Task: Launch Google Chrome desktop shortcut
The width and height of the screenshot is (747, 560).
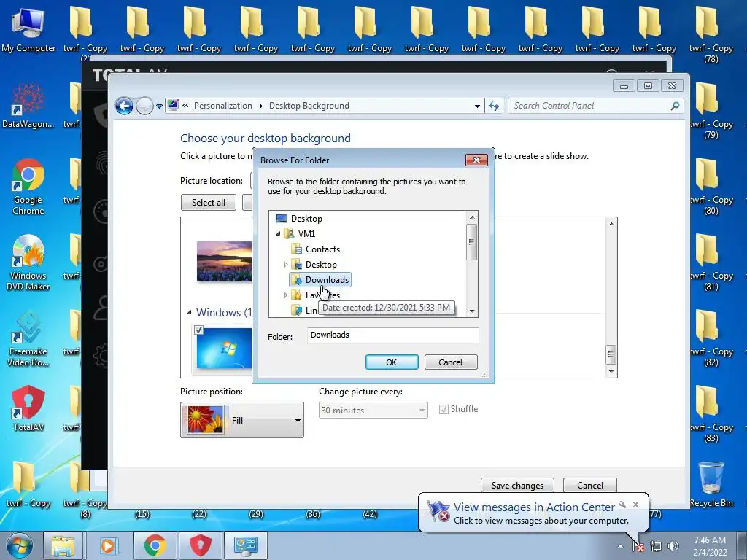Action: click(x=28, y=187)
